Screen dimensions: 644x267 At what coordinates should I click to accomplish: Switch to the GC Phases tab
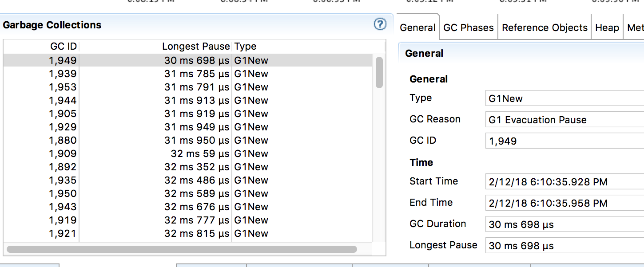point(469,27)
